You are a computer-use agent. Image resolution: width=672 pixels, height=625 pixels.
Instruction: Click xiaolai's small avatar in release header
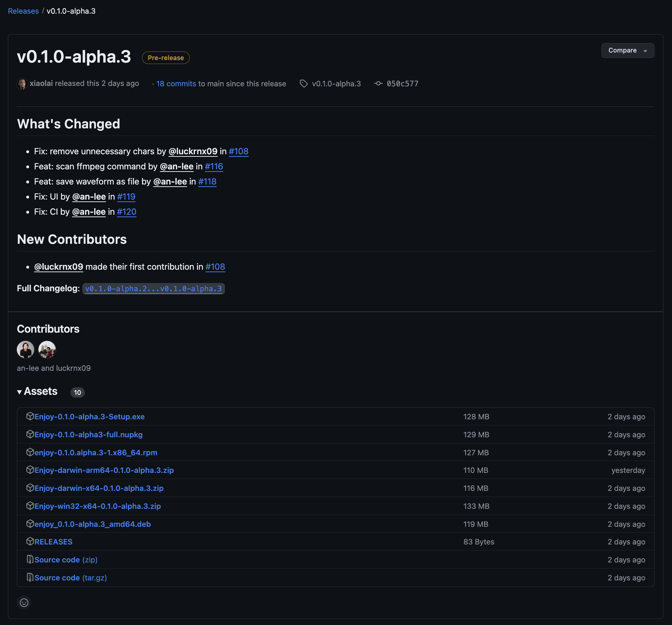[x=22, y=84]
